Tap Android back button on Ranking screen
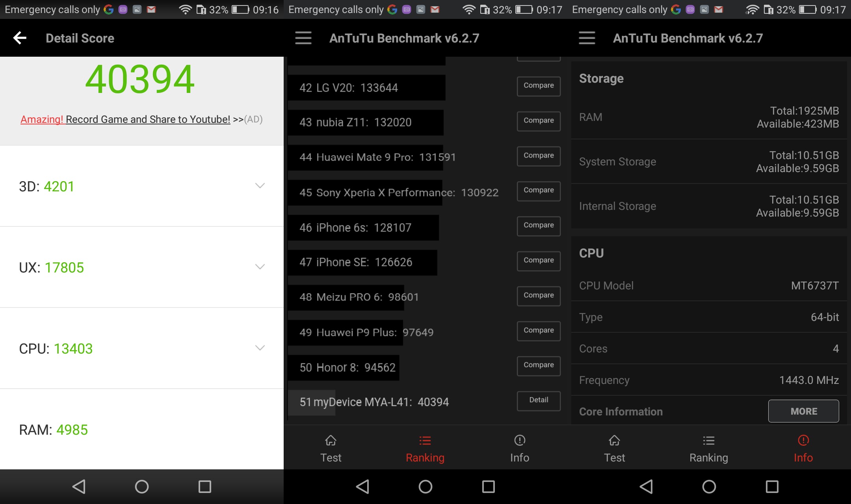The image size is (851, 504). (x=362, y=487)
